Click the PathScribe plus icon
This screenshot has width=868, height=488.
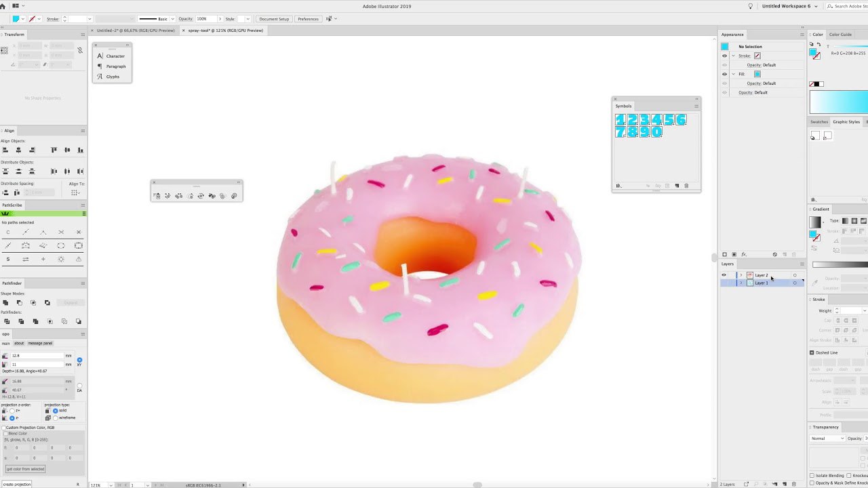pos(43,259)
